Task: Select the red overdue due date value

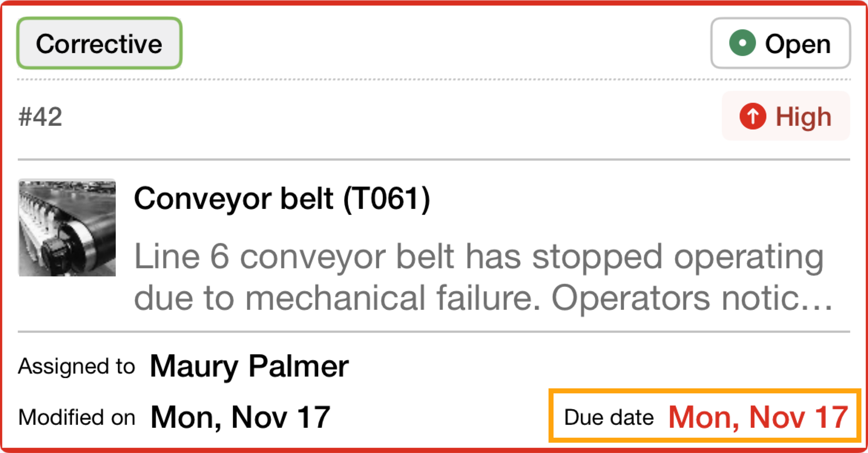Action: 758,417
